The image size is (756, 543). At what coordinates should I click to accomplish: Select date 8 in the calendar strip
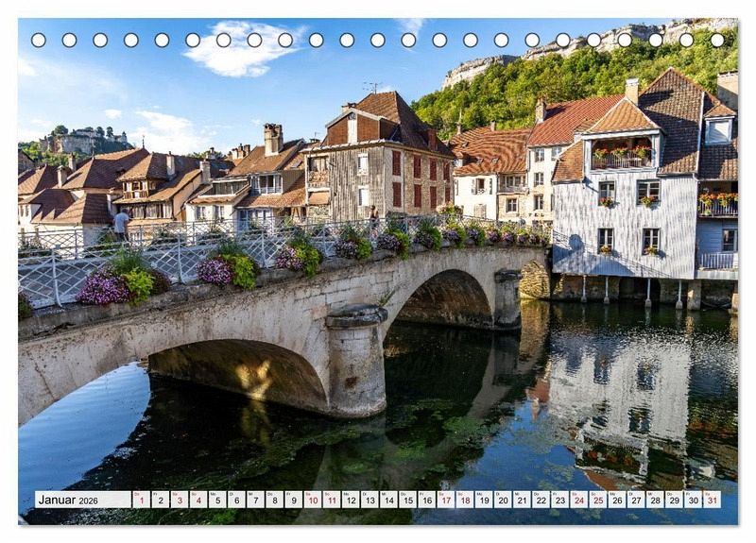tap(275, 500)
